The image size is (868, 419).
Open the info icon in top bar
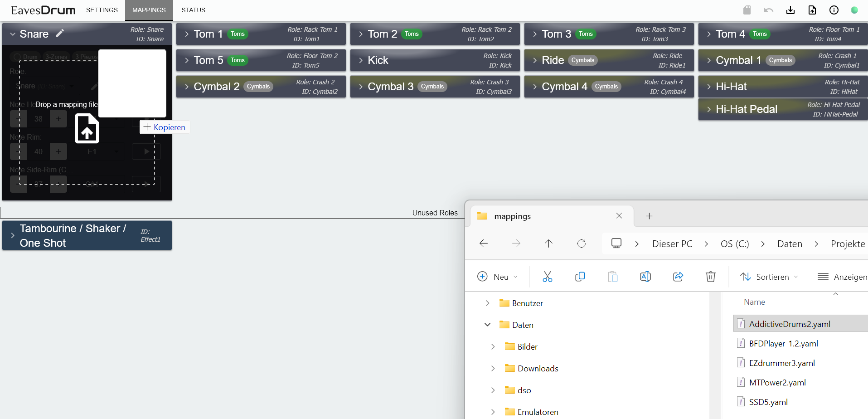(x=834, y=10)
